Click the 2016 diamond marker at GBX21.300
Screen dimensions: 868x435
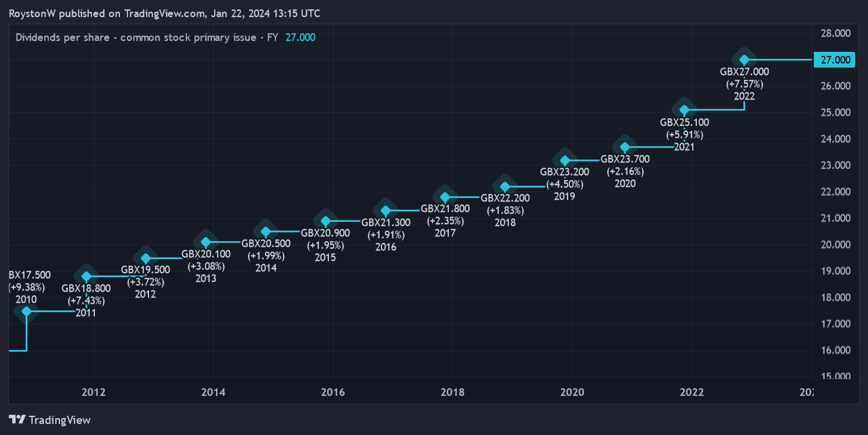[385, 211]
